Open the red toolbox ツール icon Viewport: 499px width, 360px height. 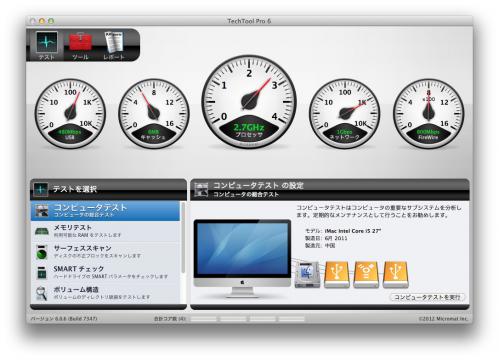[x=80, y=45]
